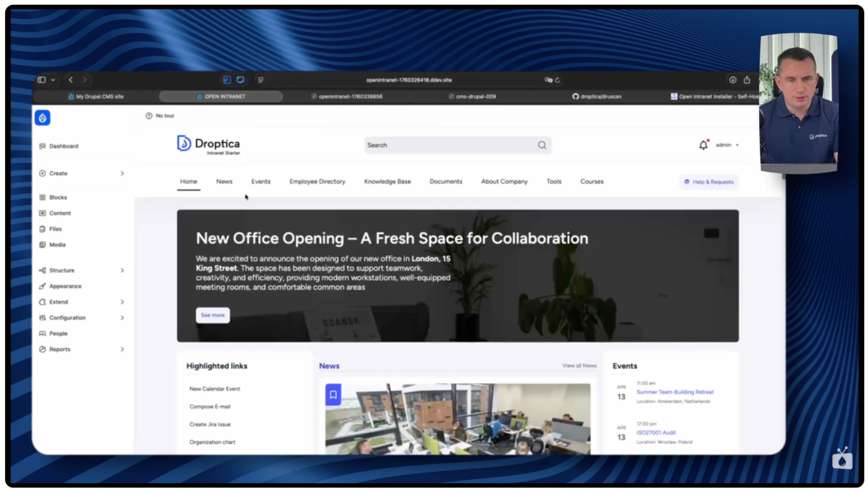Open Appearance via its paintbrush icon
Screen dimensions: 868x493
(42, 286)
